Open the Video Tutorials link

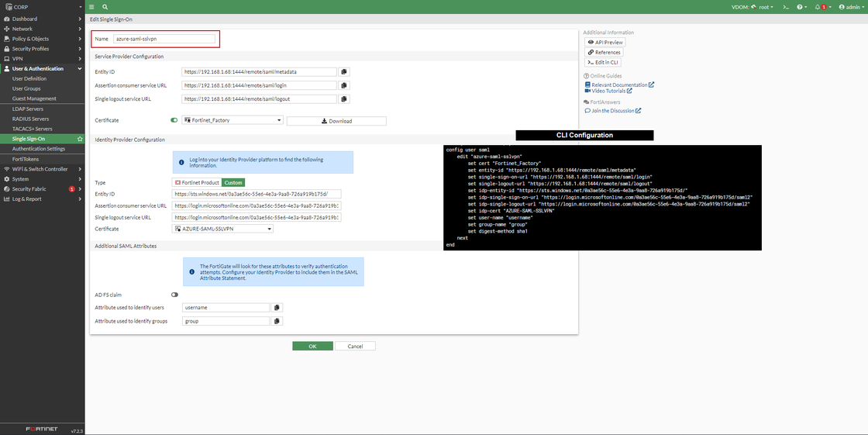[x=608, y=91]
